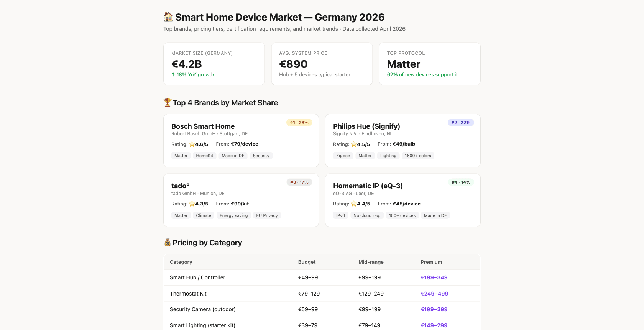Click the Matter top protocol value
644x330 pixels.
[404, 64]
